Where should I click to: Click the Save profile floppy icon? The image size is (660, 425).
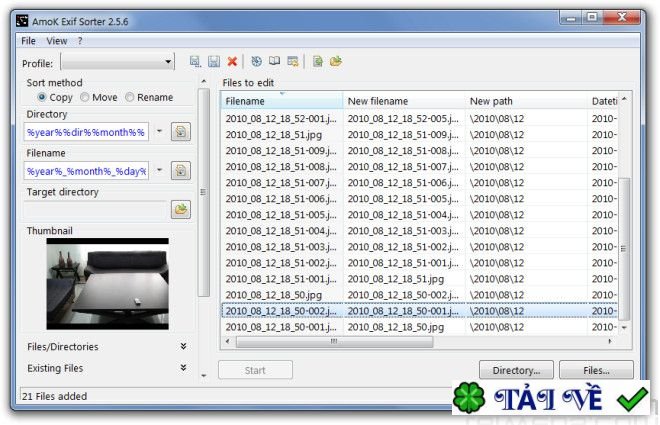(214, 61)
